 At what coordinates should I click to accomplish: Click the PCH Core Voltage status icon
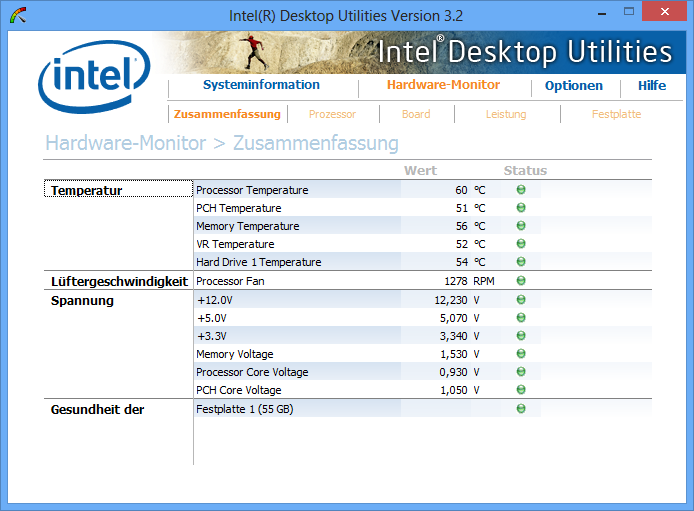pos(521,390)
